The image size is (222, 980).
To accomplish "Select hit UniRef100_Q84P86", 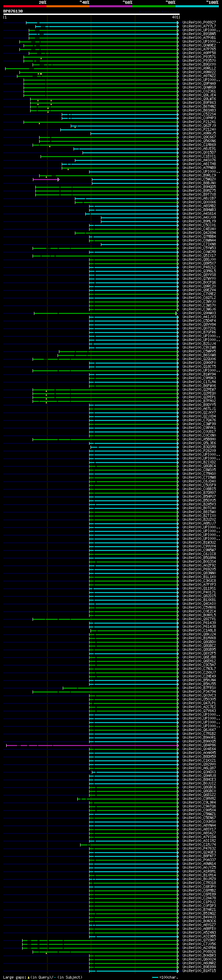I will click(x=199, y=745).
